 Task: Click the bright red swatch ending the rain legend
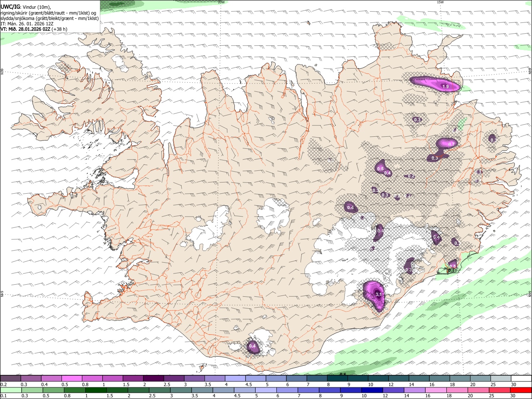[x=521, y=390]
